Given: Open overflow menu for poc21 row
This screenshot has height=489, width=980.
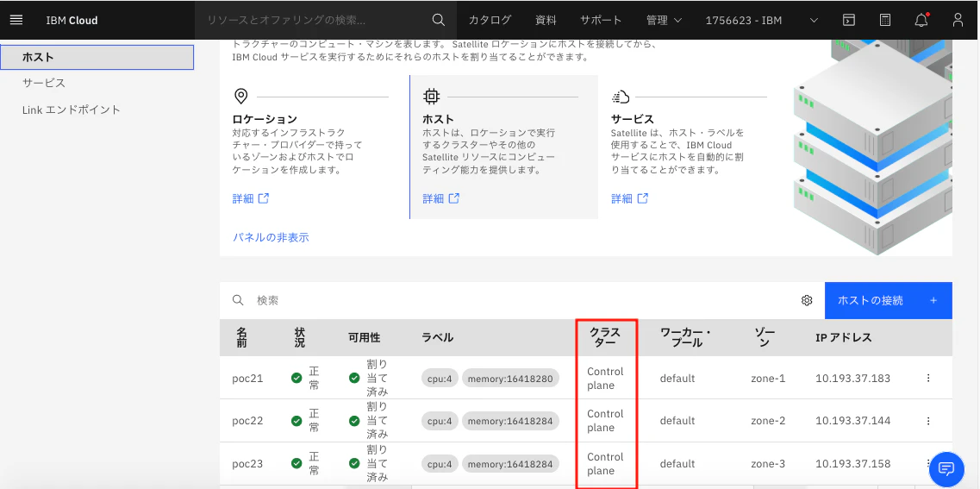Looking at the screenshot, I should [928, 378].
